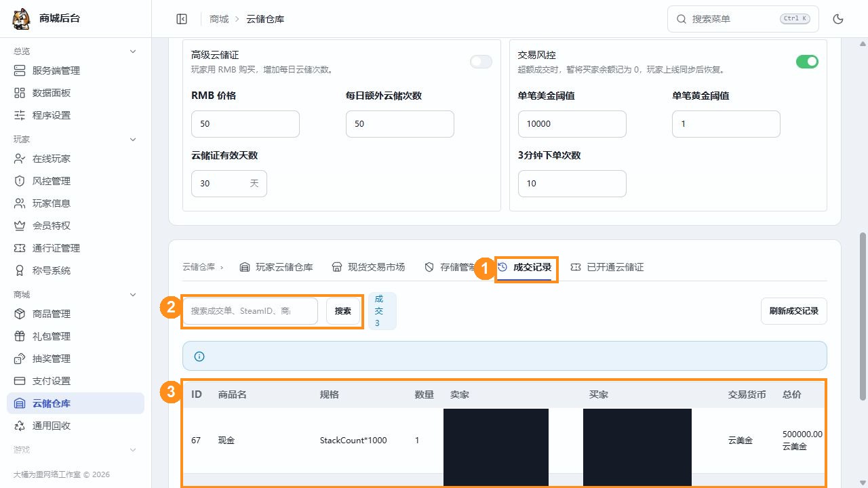The image size is (868, 488).
Task: Focus the 搜索成交单 search field
Action: (x=250, y=311)
